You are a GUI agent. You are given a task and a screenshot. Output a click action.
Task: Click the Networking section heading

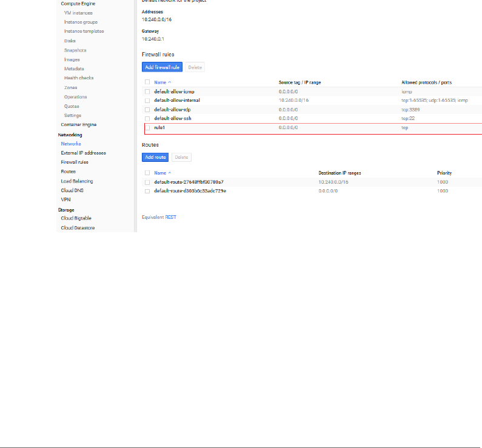point(70,135)
